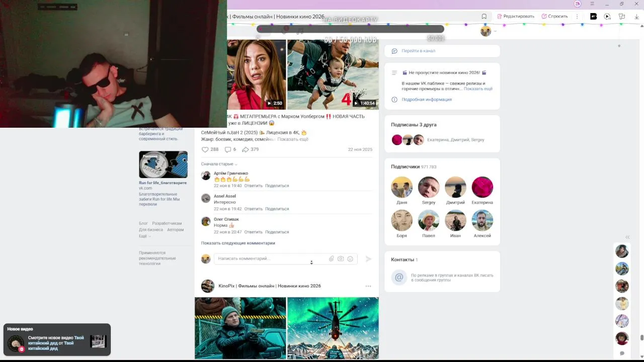The image size is (644, 362).
Task: Bookmark the page in the address bar
Action: click(484, 16)
